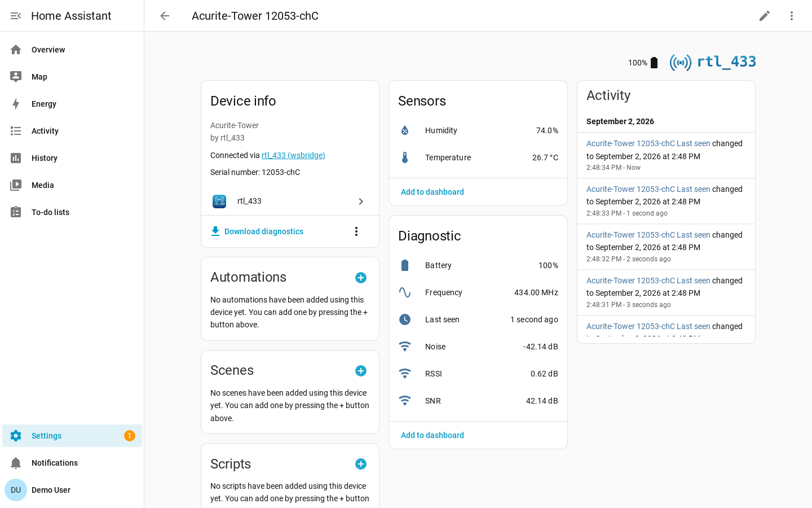
Task: Open Settings in the sidebar
Action: pos(72,436)
